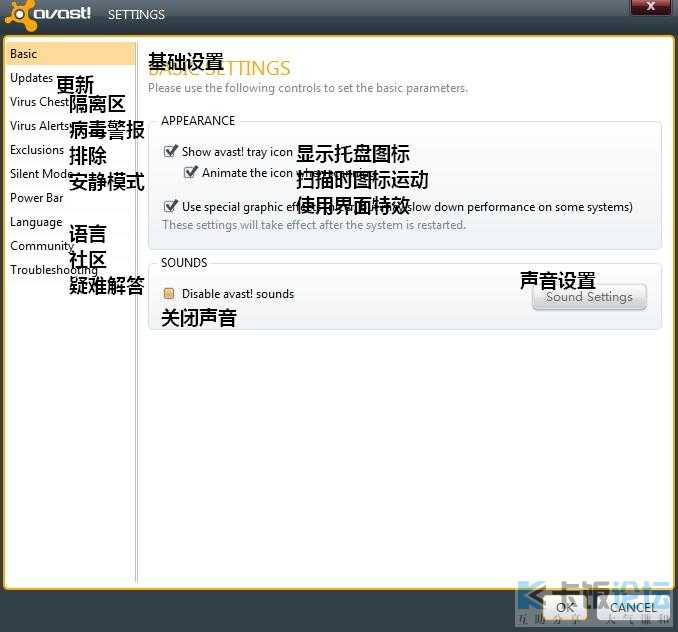Switch to Exclusions settings
This screenshot has width=678, height=632.
[37, 150]
